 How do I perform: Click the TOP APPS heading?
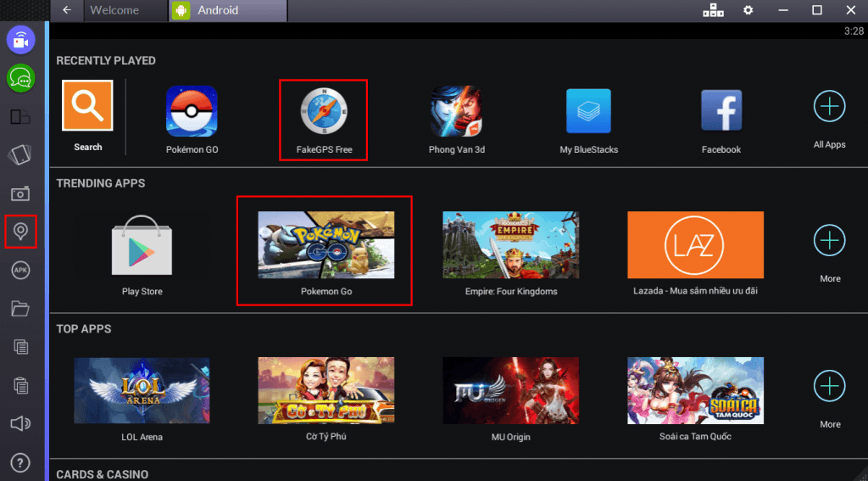(x=84, y=328)
